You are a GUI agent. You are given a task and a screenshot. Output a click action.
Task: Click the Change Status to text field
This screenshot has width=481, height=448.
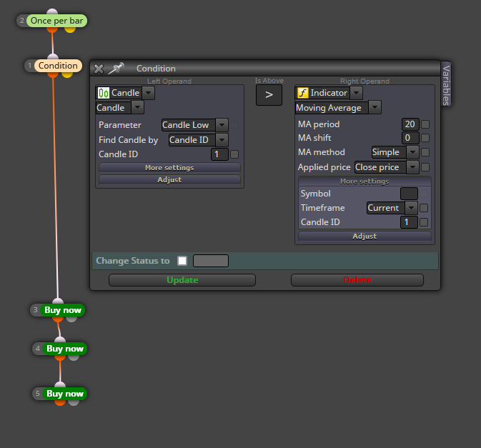211,261
